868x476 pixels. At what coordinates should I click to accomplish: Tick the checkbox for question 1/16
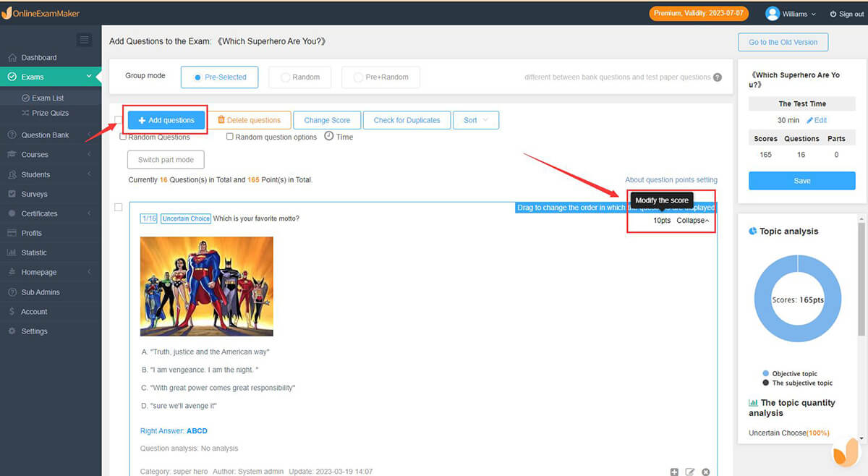(x=119, y=207)
